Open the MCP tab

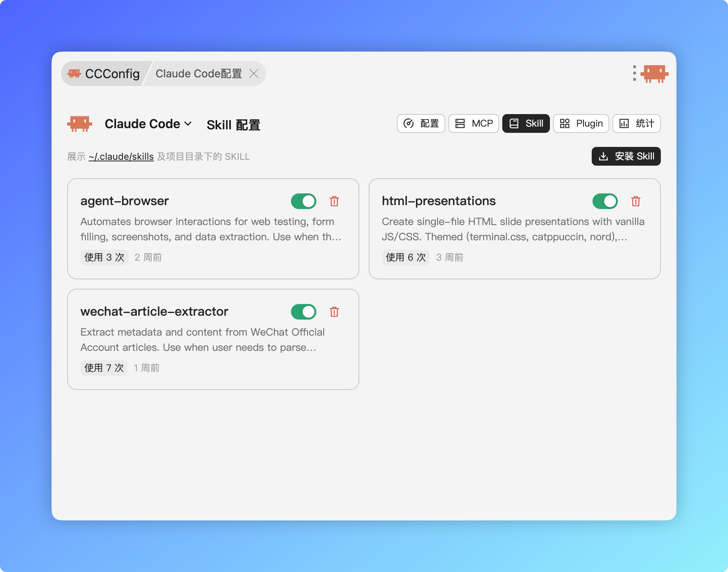tap(474, 123)
